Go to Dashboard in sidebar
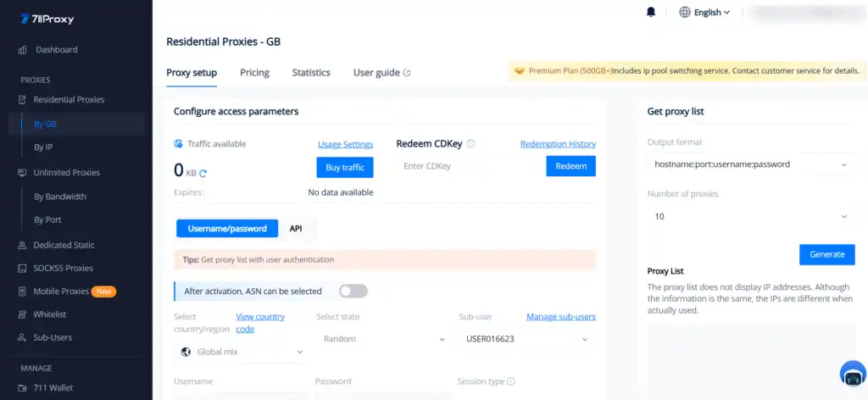The image size is (868, 400). [57, 50]
